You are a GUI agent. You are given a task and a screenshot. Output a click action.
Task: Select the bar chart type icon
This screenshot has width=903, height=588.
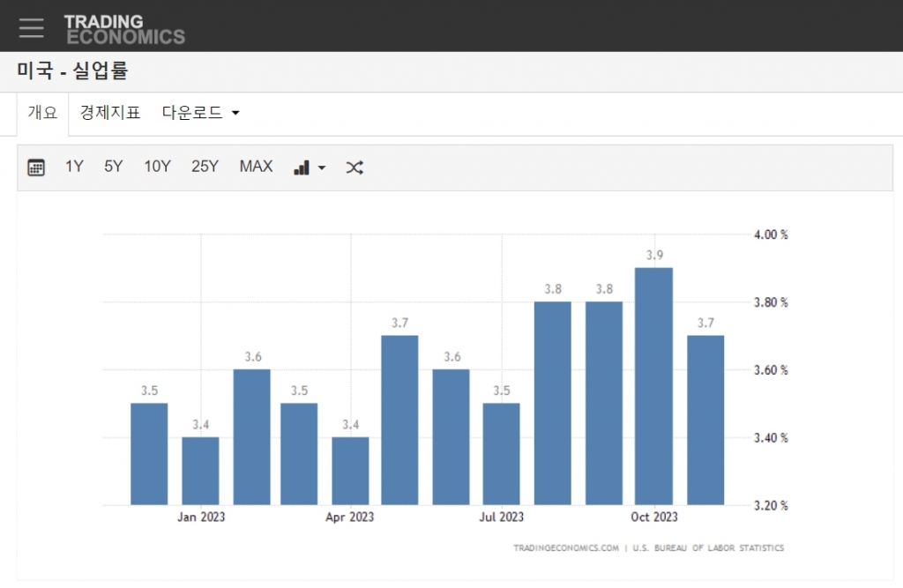pos(302,167)
